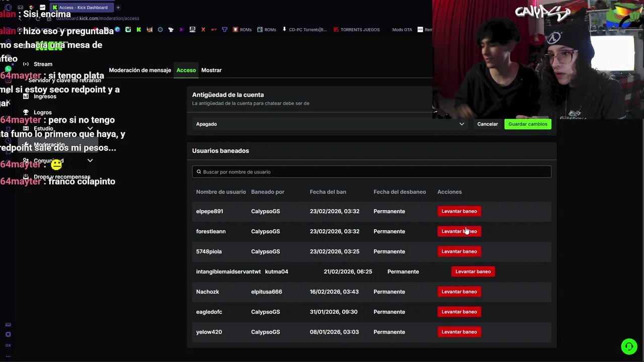
Task: Open Drops y recompensas in the sidebar
Action: [x=62, y=177]
